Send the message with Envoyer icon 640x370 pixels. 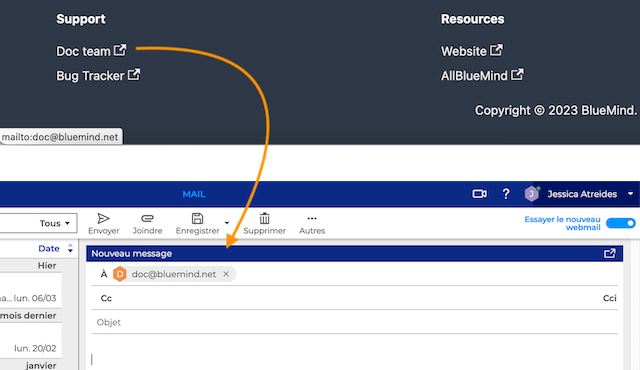[x=104, y=224]
